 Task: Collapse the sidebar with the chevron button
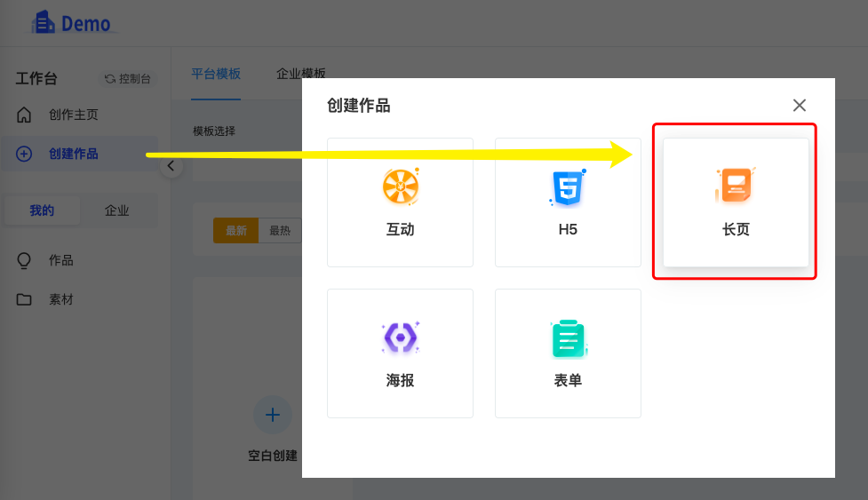point(171,166)
